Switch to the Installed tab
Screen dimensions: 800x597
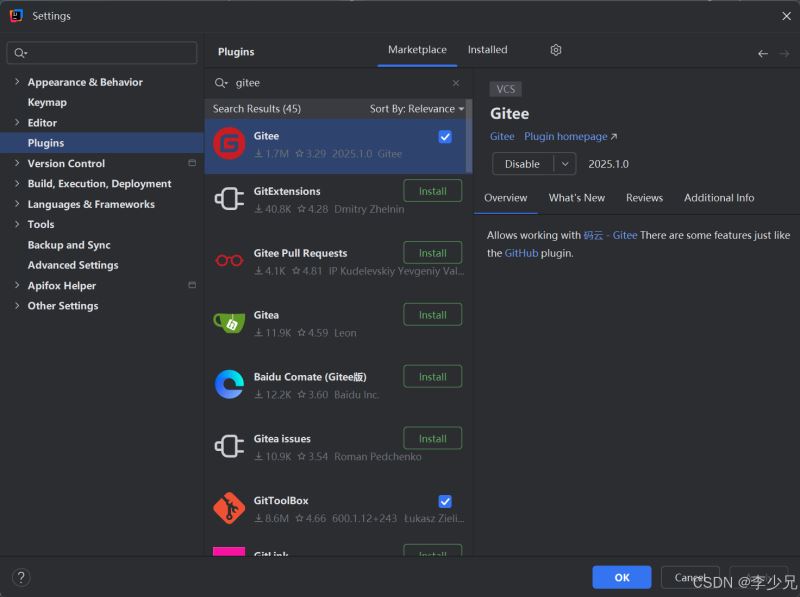tap(487, 50)
